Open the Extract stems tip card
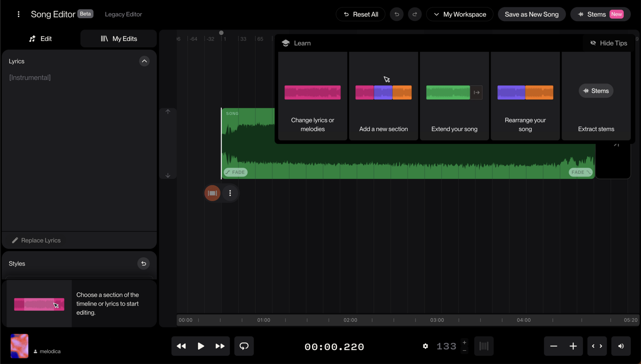The image size is (641, 364). [596, 96]
